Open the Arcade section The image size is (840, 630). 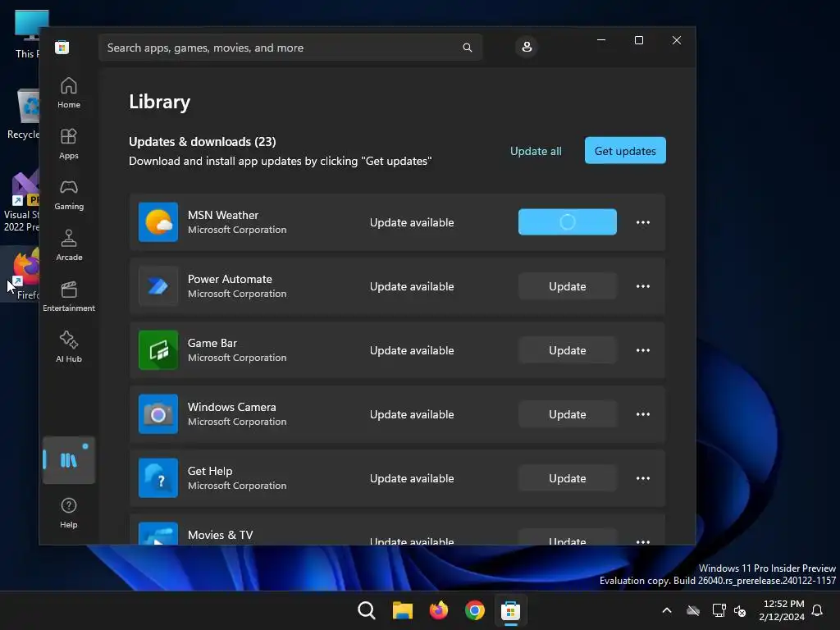coord(69,245)
